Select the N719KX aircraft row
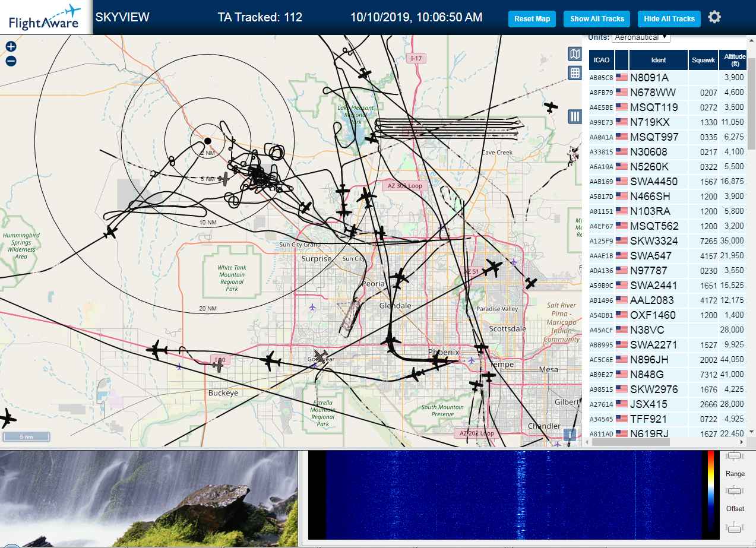The width and height of the screenshot is (756, 548). (668, 122)
